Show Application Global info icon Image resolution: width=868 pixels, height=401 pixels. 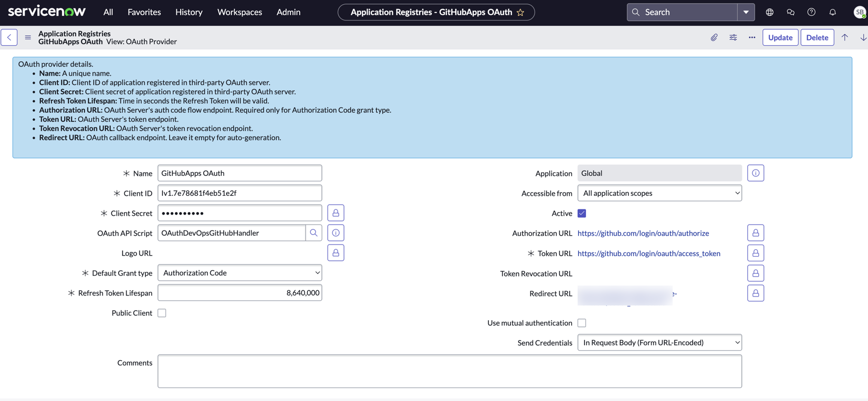[x=756, y=173]
